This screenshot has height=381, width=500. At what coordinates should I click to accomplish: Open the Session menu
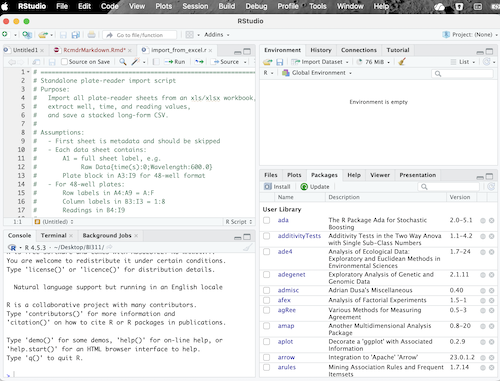pyautogui.click(x=195, y=6)
